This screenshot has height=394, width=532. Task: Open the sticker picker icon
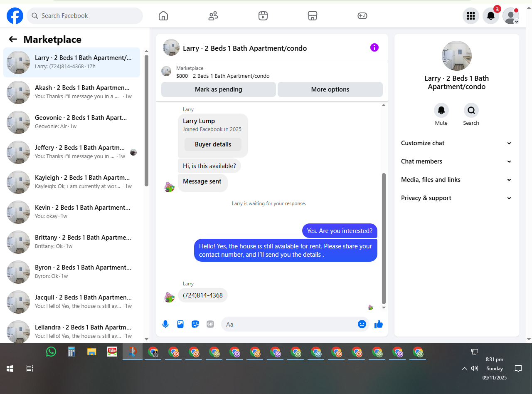[195, 324]
